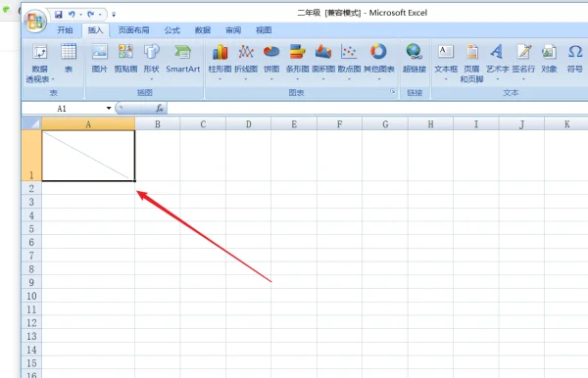
Task: Select cell A1 with diagonal line
Action: tap(88, 156)
